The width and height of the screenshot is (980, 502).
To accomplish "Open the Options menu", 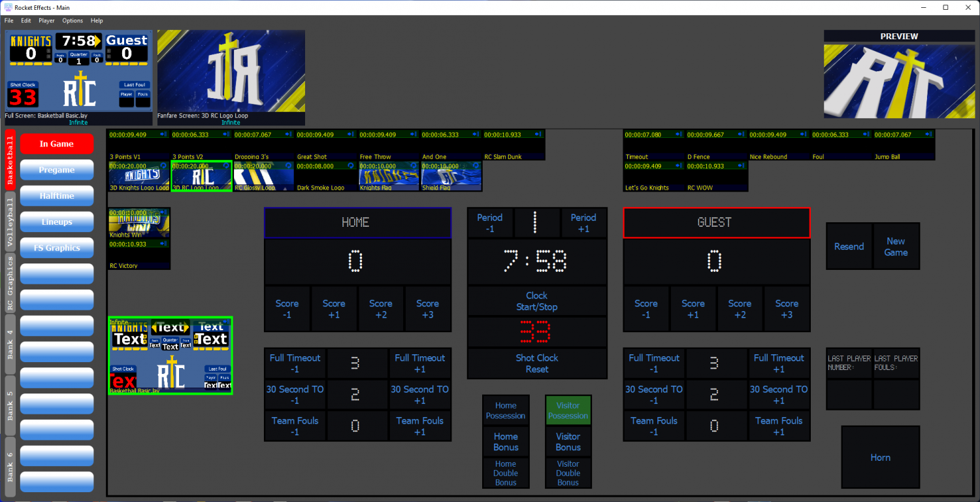I will tap(72, 20).
